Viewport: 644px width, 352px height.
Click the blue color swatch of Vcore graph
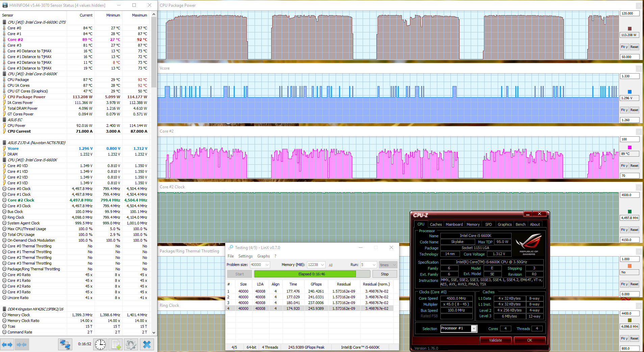click(629, 92)
